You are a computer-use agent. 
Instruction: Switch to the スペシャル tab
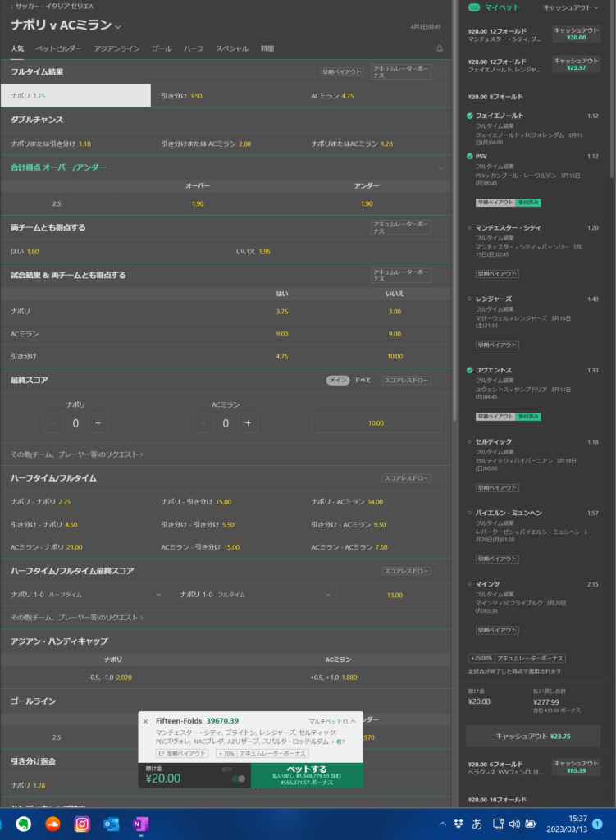(232, 48)
